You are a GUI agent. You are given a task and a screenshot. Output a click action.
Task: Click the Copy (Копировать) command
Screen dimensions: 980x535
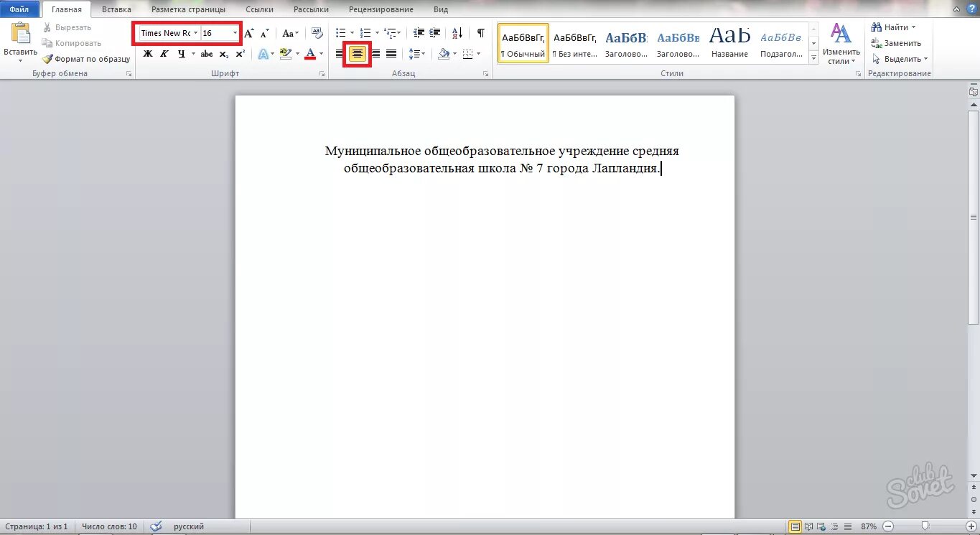click(x=71, y=43)
